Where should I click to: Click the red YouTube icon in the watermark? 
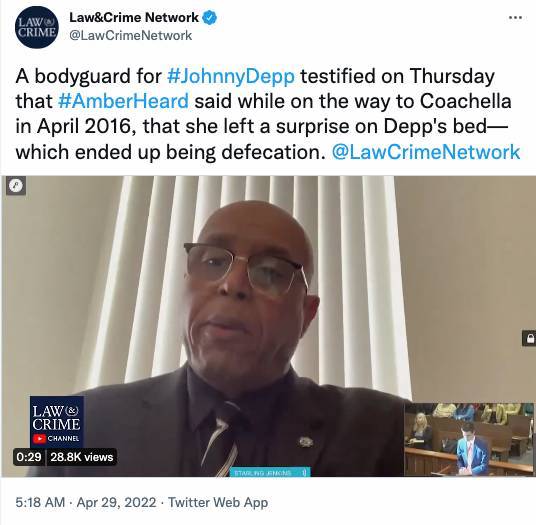[40, 439]
